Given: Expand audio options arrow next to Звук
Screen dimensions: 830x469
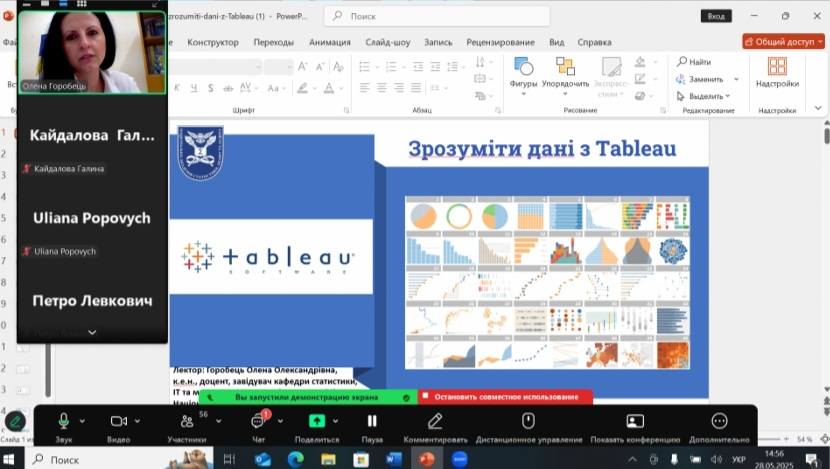Looking at the screenshot, I should click(82, 421).
